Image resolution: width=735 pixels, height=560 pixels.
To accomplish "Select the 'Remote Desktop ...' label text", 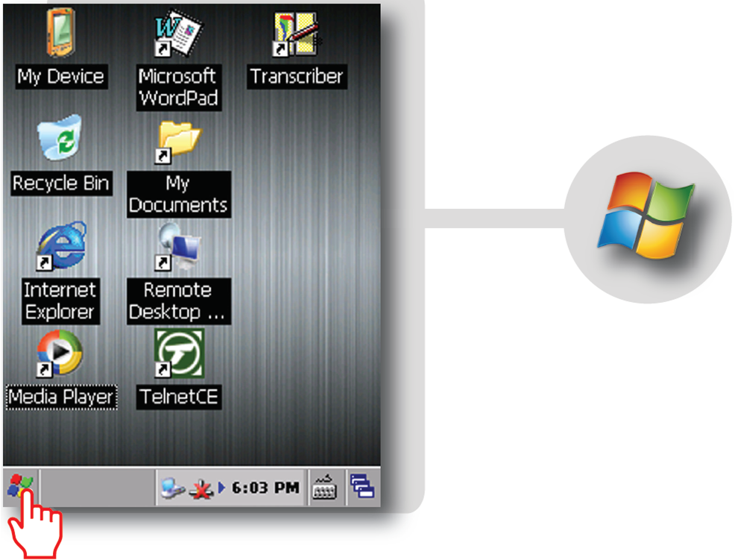I will pos(179,301).
